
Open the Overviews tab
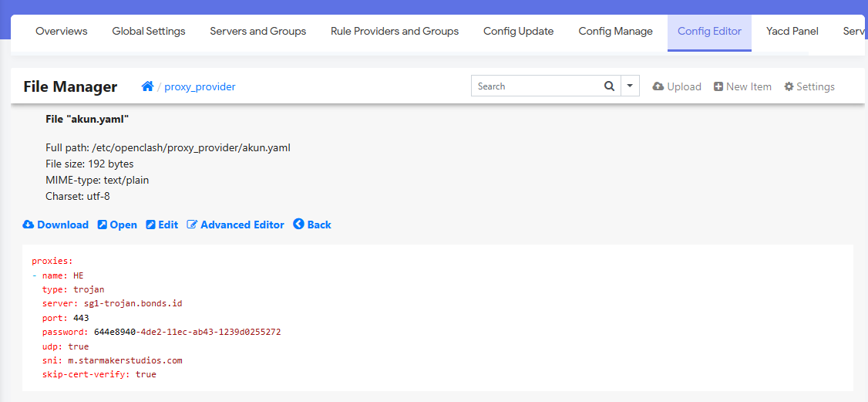62,32
